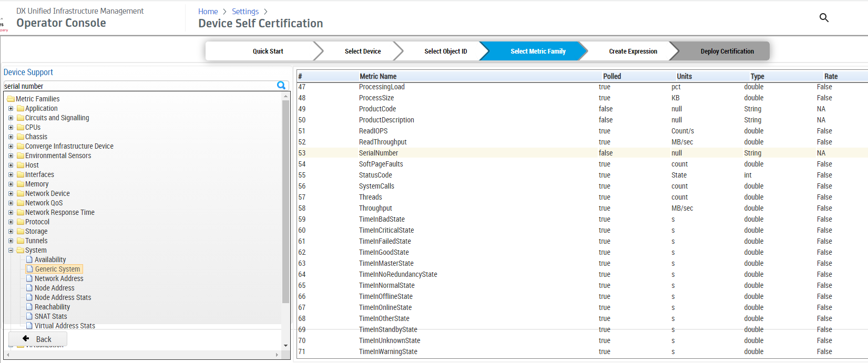
Task: Click the Network Address document icon
Action: click(x=29, y=278)
